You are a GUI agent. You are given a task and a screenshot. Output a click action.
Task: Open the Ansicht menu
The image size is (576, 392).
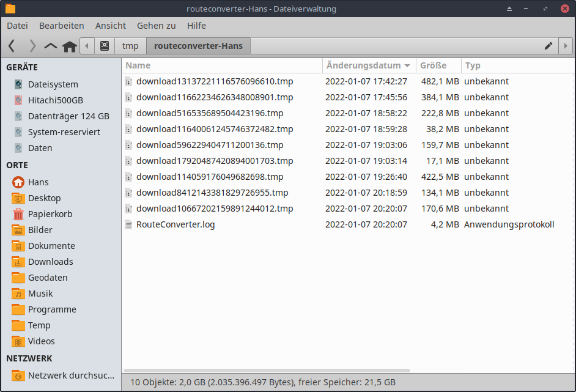[x=110, y=26]
